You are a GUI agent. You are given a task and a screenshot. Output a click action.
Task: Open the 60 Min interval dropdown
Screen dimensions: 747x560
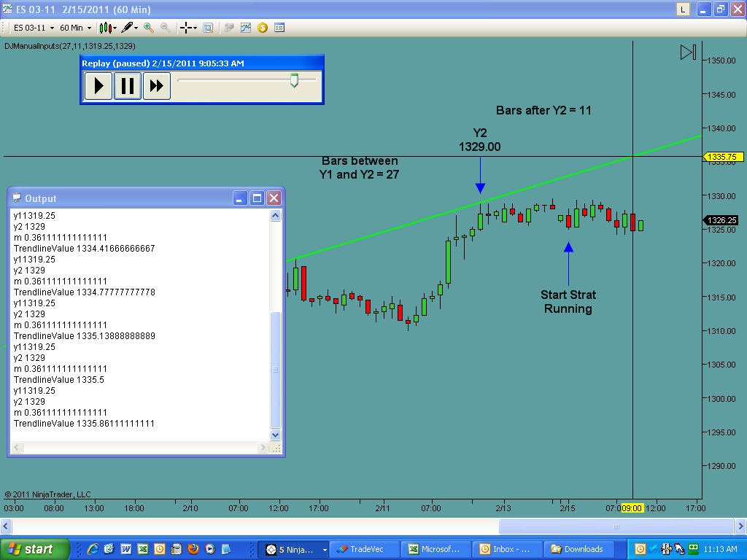click(75, 28)
